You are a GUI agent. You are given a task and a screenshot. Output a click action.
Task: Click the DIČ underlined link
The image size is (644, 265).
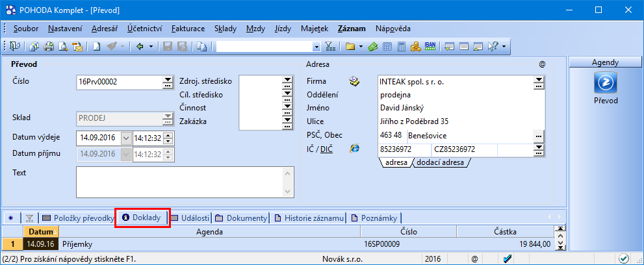point(326,149)
